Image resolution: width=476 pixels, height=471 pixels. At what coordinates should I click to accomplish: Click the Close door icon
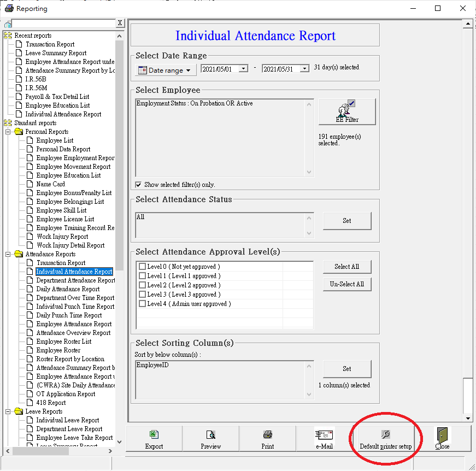point(442,435)
